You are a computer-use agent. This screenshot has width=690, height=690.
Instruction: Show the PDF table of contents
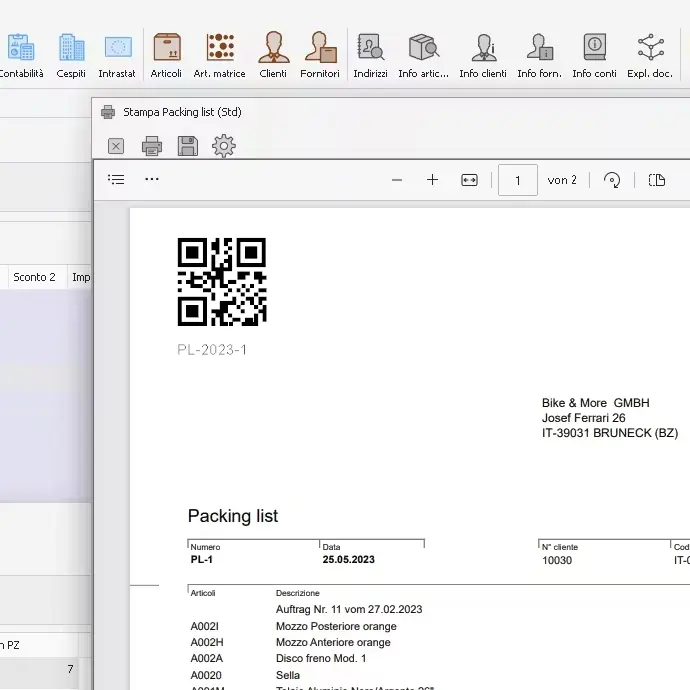116,180
